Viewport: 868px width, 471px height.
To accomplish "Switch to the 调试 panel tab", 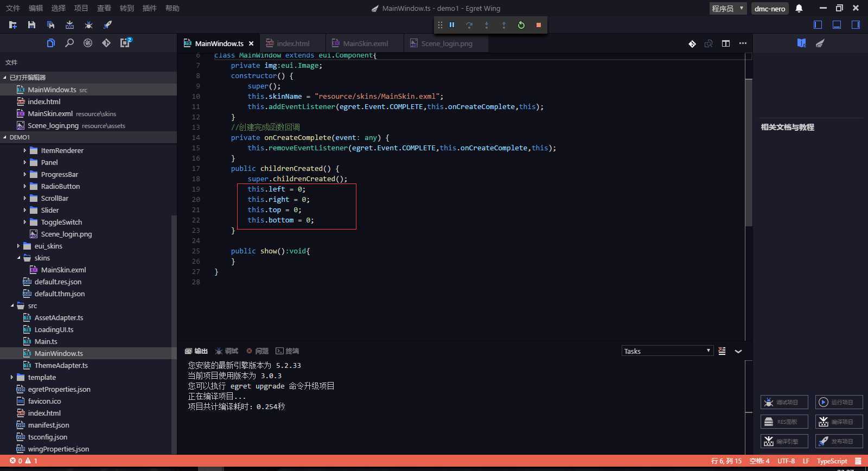I will [x=227, y=351].
